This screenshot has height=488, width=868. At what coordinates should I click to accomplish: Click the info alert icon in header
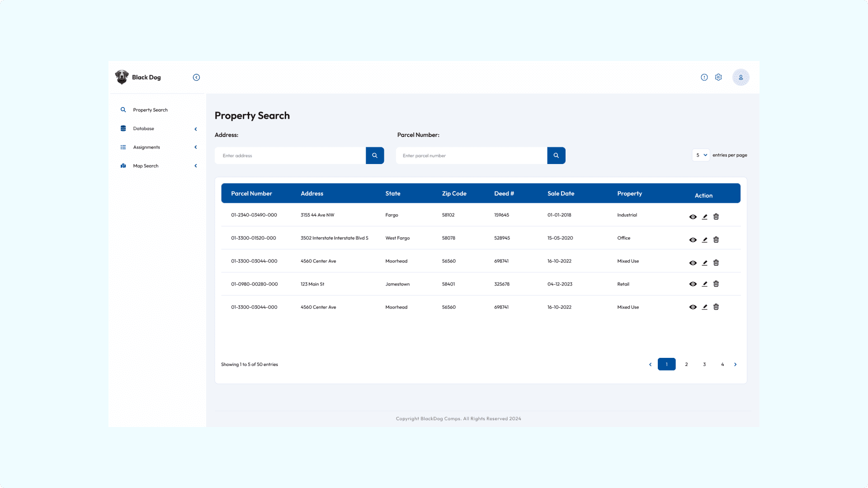pyautogui.click(x=704, y=77)
